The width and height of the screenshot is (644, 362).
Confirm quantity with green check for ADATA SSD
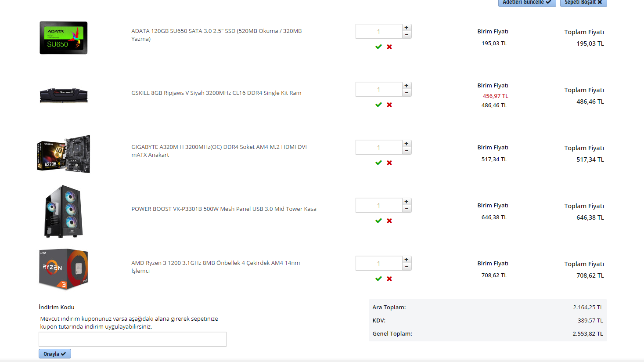click(x=378, y=47)
